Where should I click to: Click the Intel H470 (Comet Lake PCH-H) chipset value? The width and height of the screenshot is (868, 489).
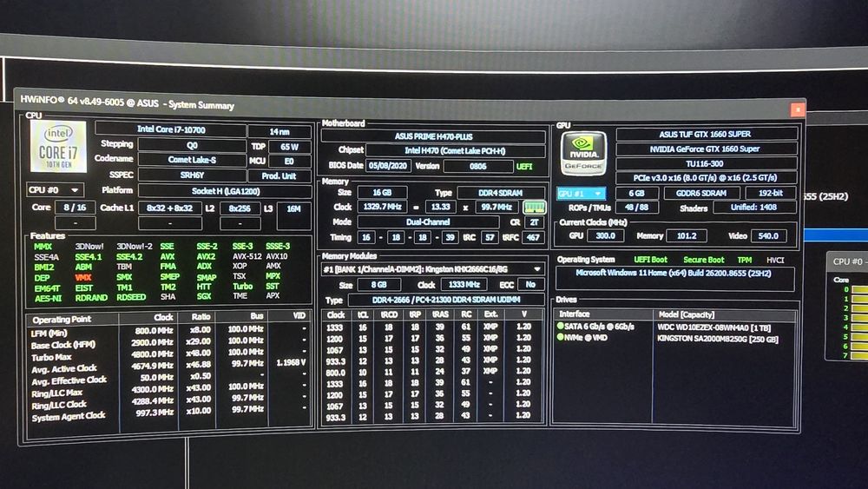coord(455,150)
